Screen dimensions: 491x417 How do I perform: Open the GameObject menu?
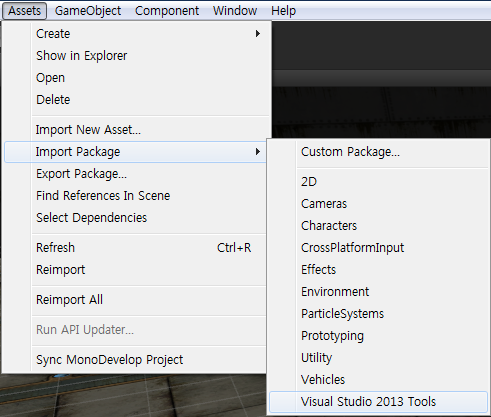[88, 11]
